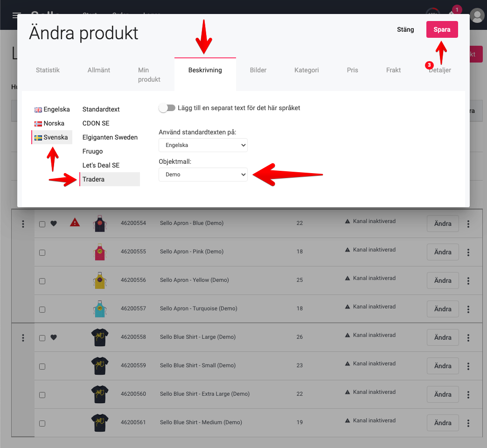Switch to the Min produkt tab
The height and width of the screenshot is (448, 487).
(149, 75)
